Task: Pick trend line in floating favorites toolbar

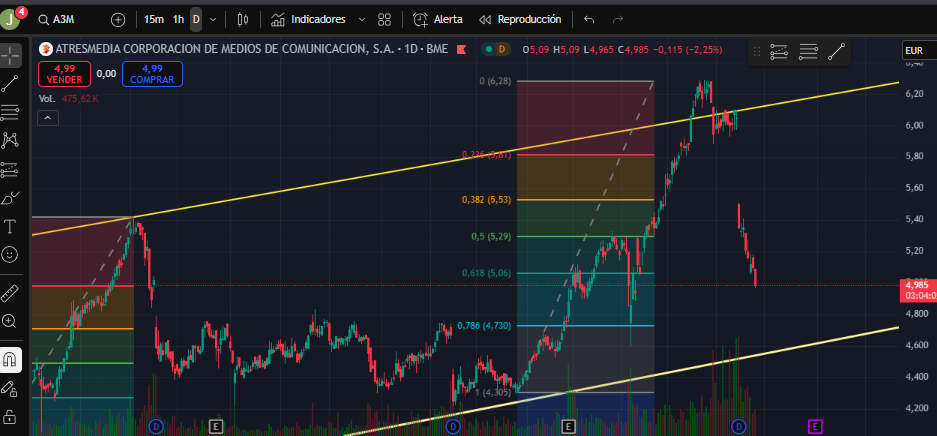Action: (x=837, y=52)
